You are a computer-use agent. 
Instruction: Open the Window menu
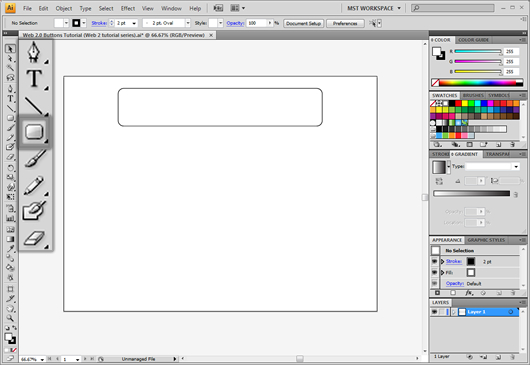[x=171, y=8]
